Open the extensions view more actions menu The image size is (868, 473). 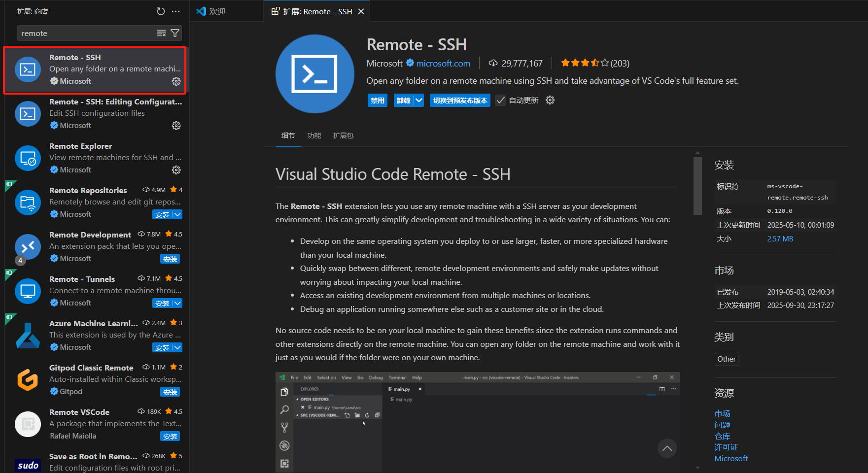176,11
